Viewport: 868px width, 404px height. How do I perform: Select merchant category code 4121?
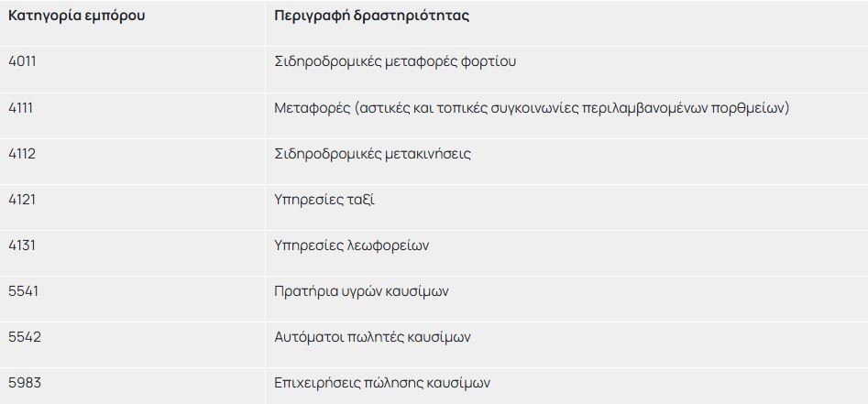[22, 199]
